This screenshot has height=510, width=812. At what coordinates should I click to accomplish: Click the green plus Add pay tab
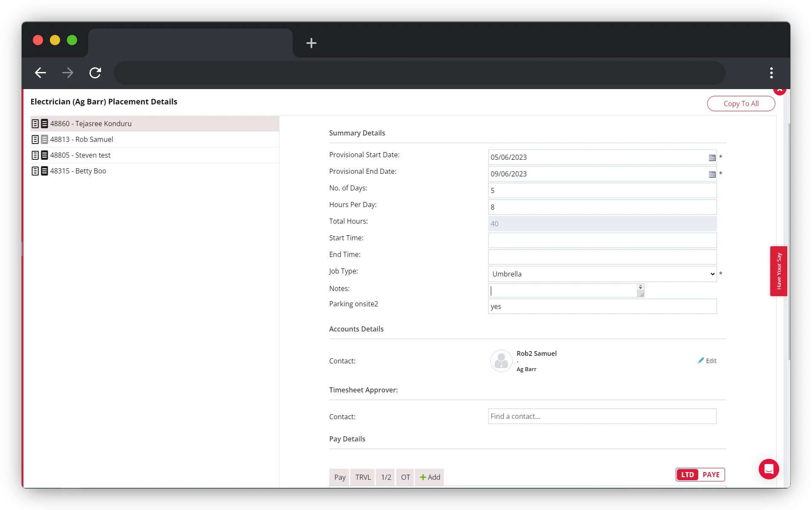click(429, 477)
